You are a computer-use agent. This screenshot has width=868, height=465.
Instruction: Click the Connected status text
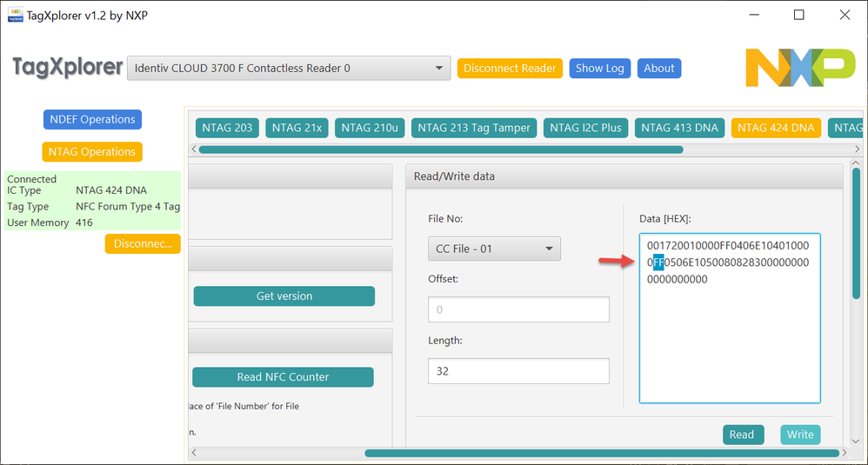[x=31, y=179]
